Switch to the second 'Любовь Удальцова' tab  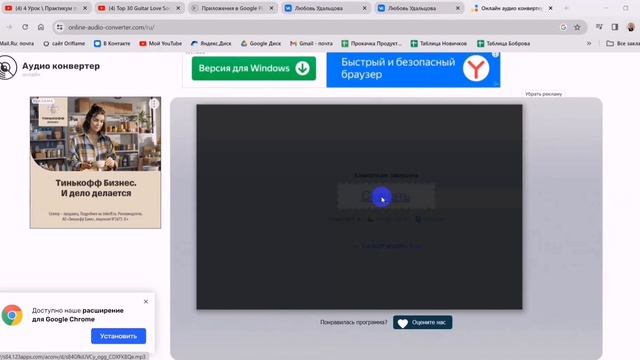click(419, 8)
